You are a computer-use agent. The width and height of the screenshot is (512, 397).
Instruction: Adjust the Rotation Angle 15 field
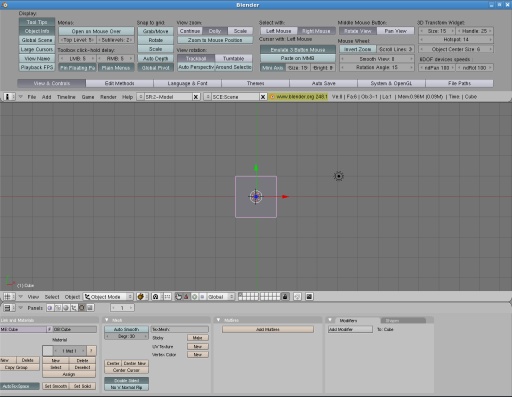[x=377, y=67]
